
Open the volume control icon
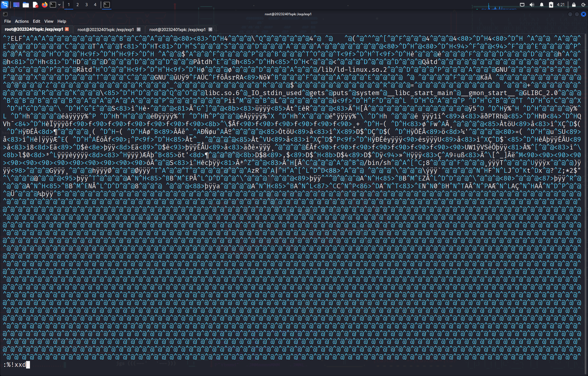(532, 5)
